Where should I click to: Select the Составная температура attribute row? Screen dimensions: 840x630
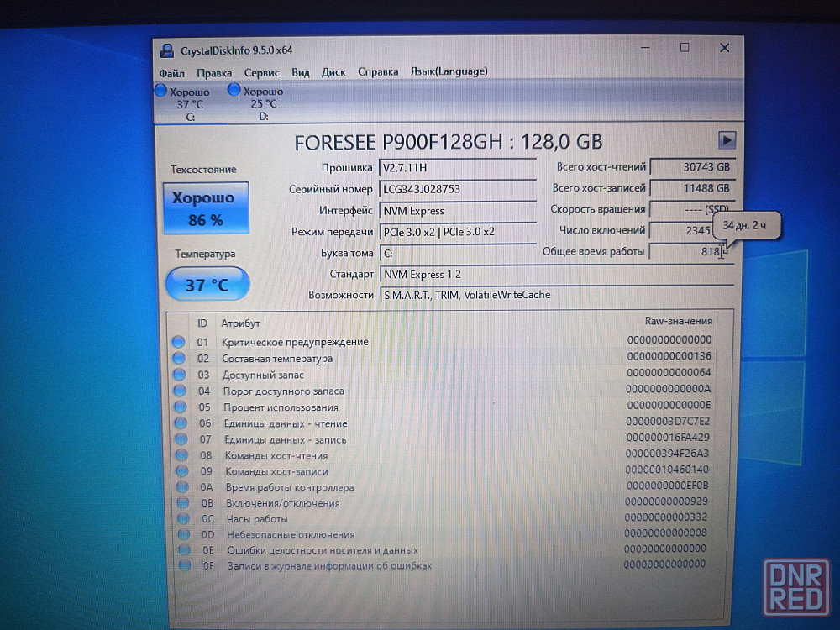(x=443, y=357)
